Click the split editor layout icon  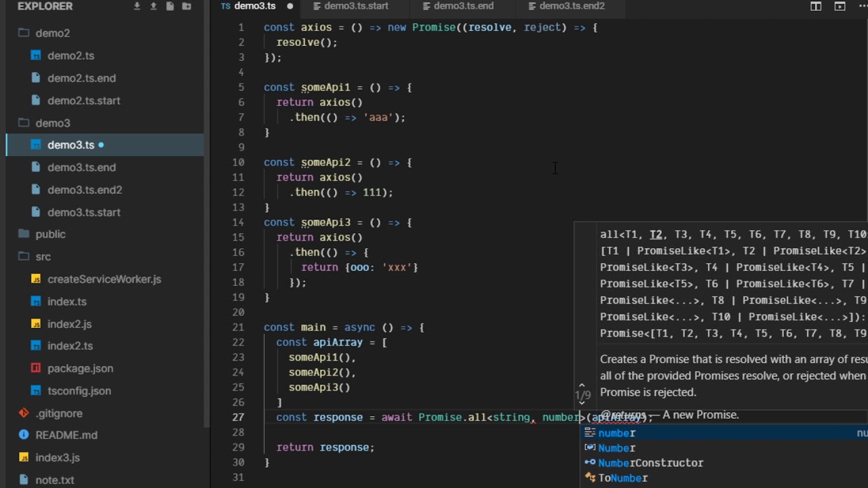816,6
